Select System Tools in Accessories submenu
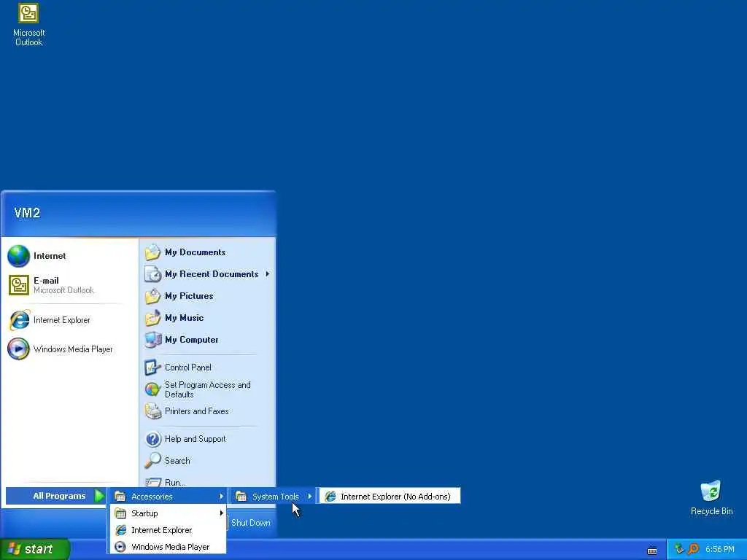 [x=274, y=496]
